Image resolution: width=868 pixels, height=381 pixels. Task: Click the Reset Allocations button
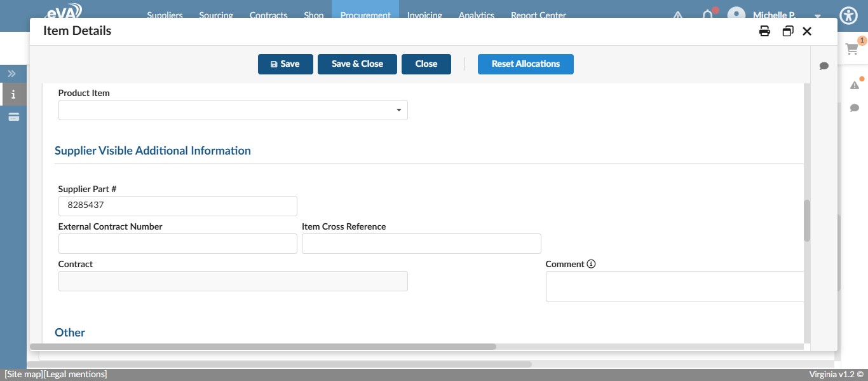(526, 64)
